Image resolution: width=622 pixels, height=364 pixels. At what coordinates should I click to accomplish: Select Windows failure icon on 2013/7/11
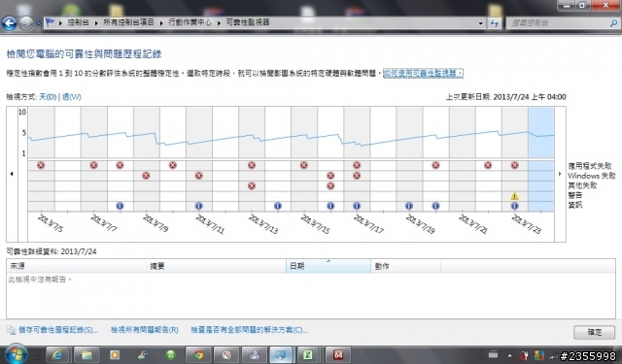click(198, 176)
